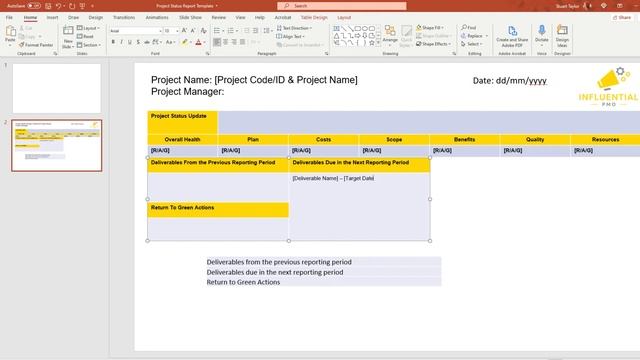
Task: Open the Shape Effects dropdown
Action: [x=433, y=44]
